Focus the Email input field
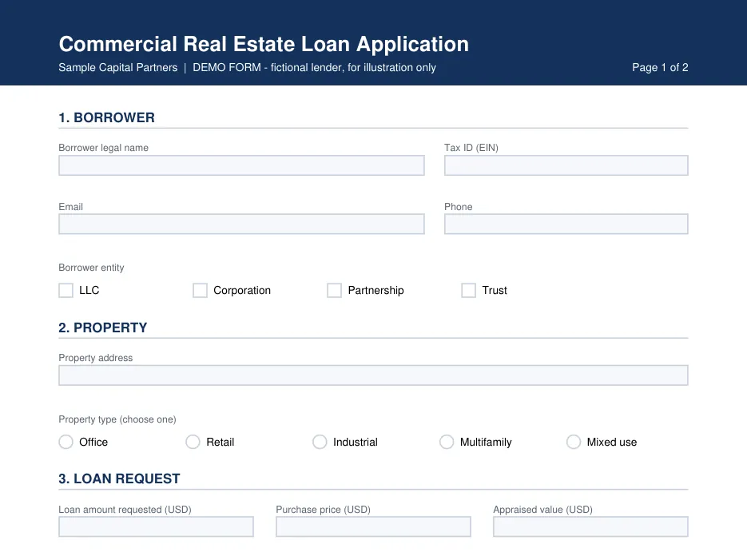The image size is (747, 560). click(x=241, y=224)
